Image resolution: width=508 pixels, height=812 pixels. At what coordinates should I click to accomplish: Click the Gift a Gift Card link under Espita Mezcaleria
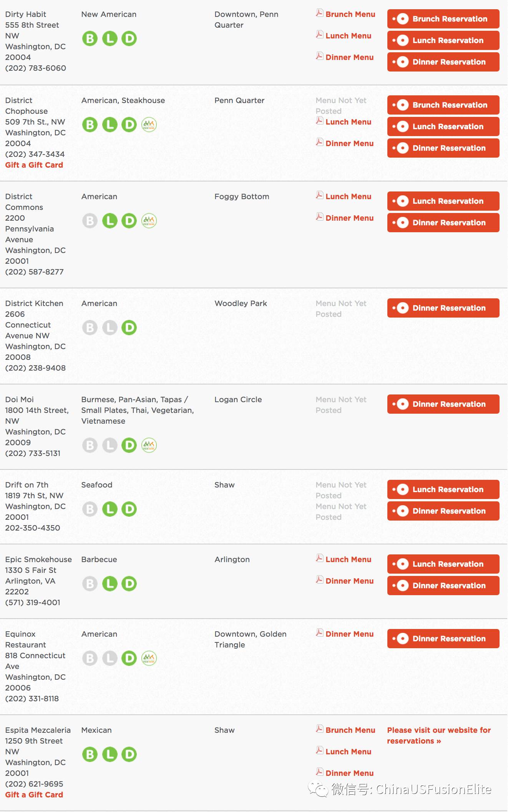(x=34, y=795)
